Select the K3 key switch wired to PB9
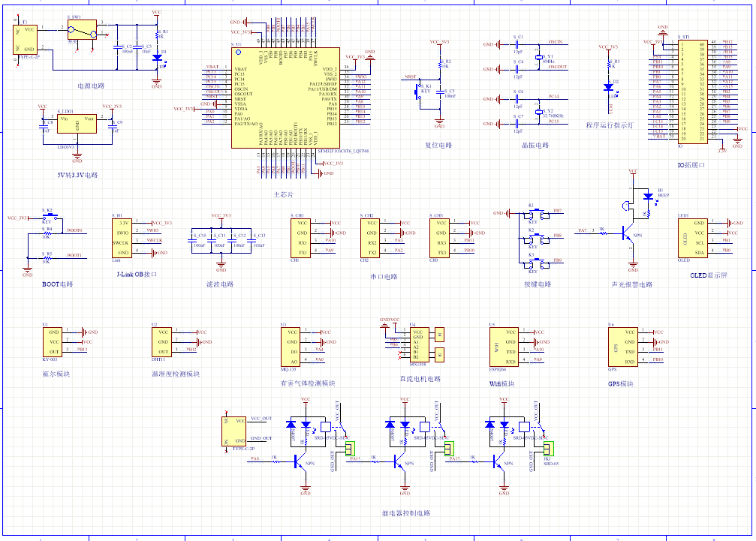 538,263
